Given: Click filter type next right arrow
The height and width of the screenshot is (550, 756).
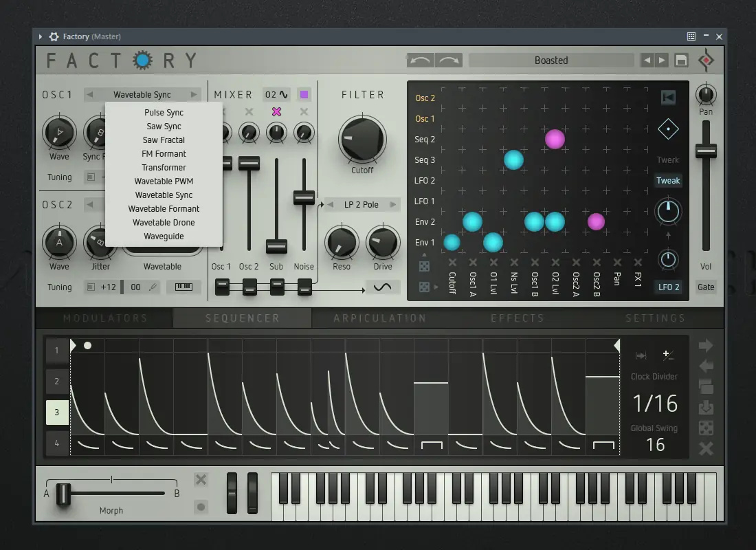Looking at the screenshot, I should pyautogui.click(x=393, y=205).
